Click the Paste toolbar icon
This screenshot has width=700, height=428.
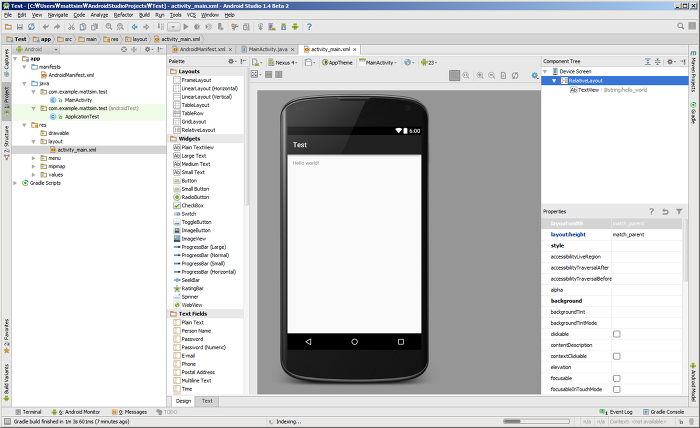click(94, 27)
